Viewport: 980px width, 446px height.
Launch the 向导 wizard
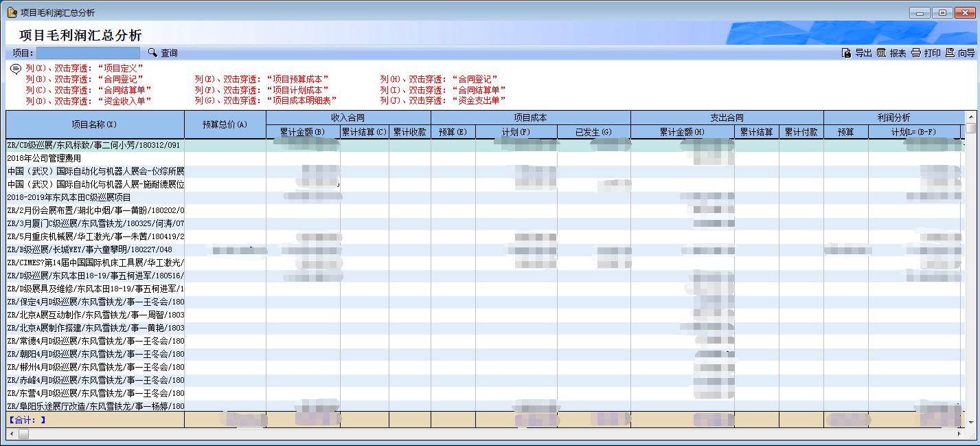(960, 53)
